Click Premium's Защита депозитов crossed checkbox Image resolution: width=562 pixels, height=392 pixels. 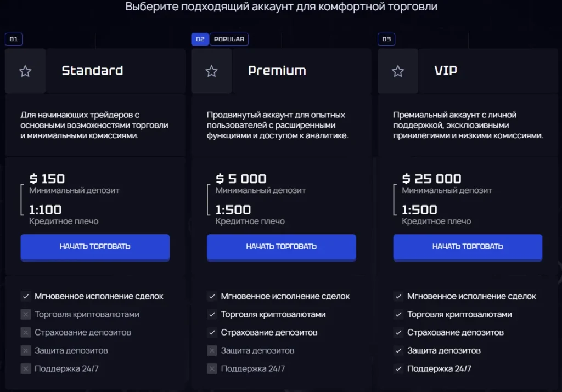[x=212, y=350]
